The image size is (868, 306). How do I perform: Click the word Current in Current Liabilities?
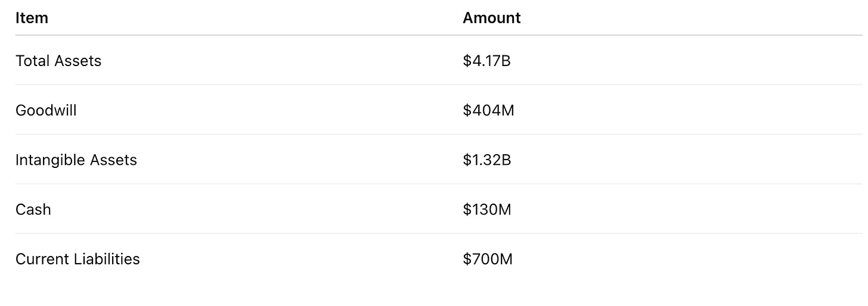tap(42, 259)
